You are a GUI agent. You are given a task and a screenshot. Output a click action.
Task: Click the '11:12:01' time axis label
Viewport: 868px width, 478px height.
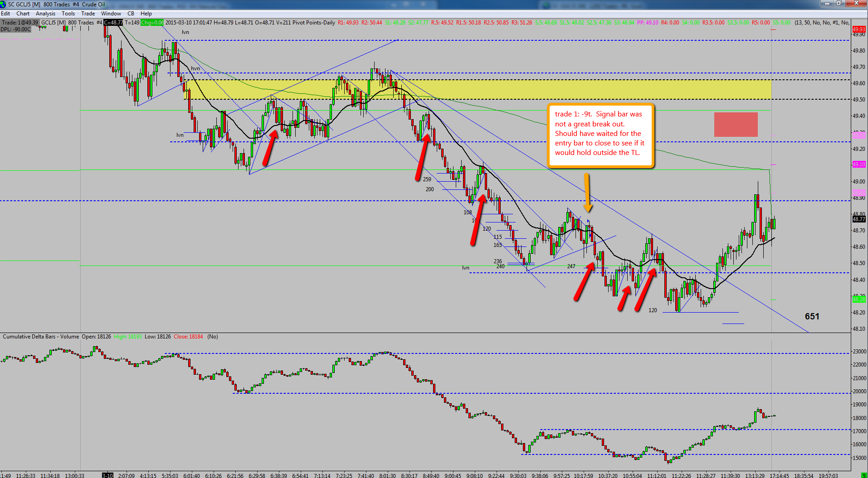[x=657, y=475]
